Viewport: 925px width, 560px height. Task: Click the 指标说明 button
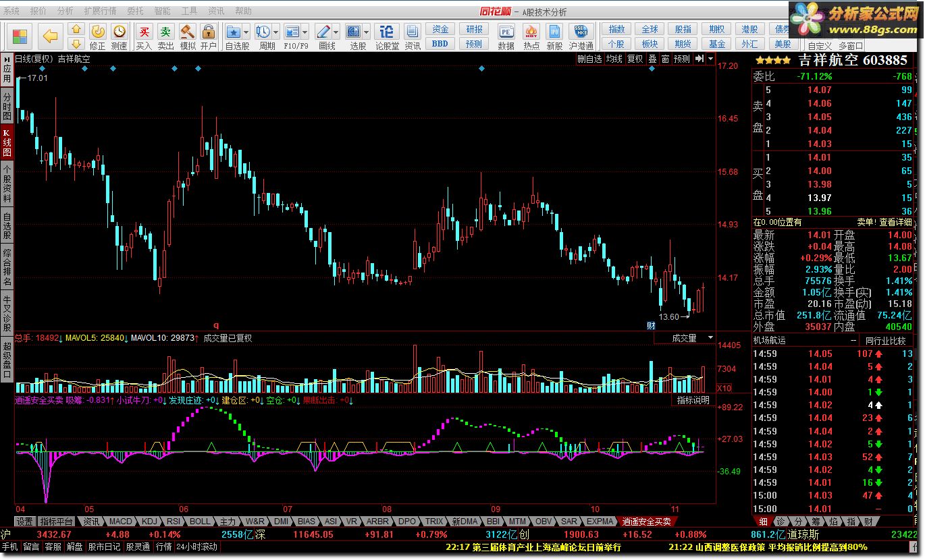click(x=693, y=400)
